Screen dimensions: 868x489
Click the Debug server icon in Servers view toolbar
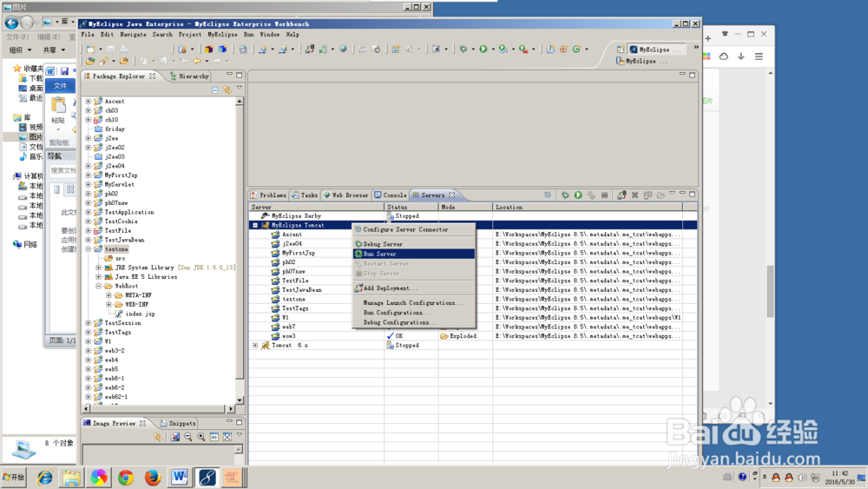pyautogui.click(x=565, y=195)
